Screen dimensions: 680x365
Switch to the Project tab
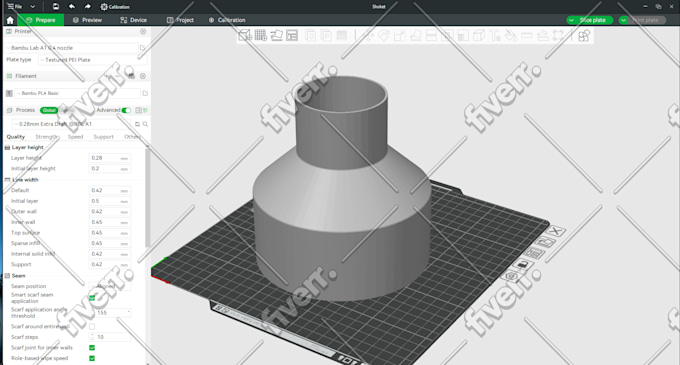[180, 20]
